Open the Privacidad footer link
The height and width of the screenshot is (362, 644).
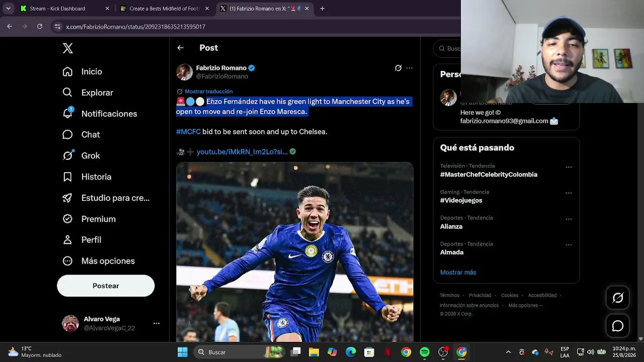tap(480, 296)
